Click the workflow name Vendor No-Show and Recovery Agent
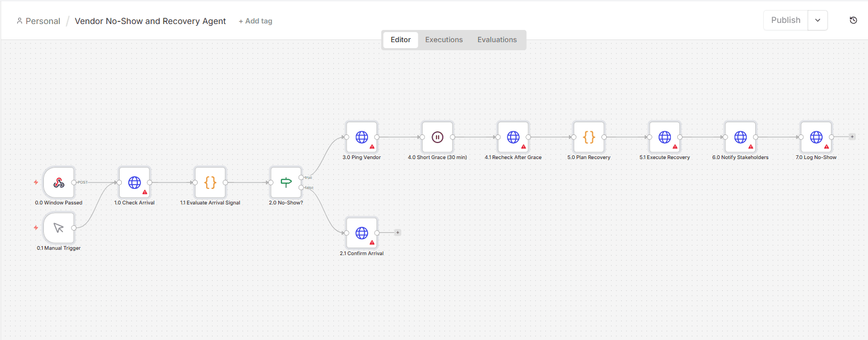The height and width of the screenshot is (340, 868). (150, 21)
